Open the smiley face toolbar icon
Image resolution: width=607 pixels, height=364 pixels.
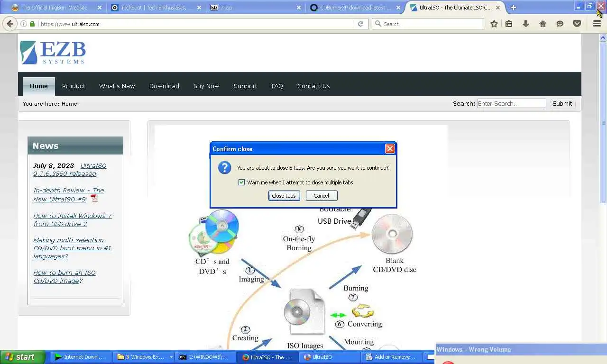(x=560, y=24)
